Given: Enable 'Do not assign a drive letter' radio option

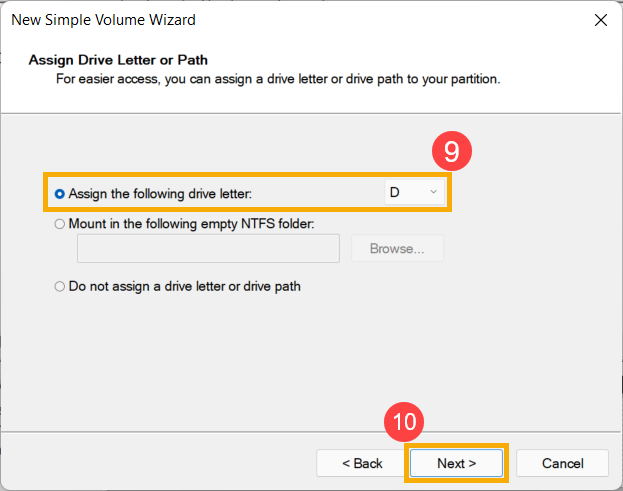Looking at the screenshot, I should [60, 286].
